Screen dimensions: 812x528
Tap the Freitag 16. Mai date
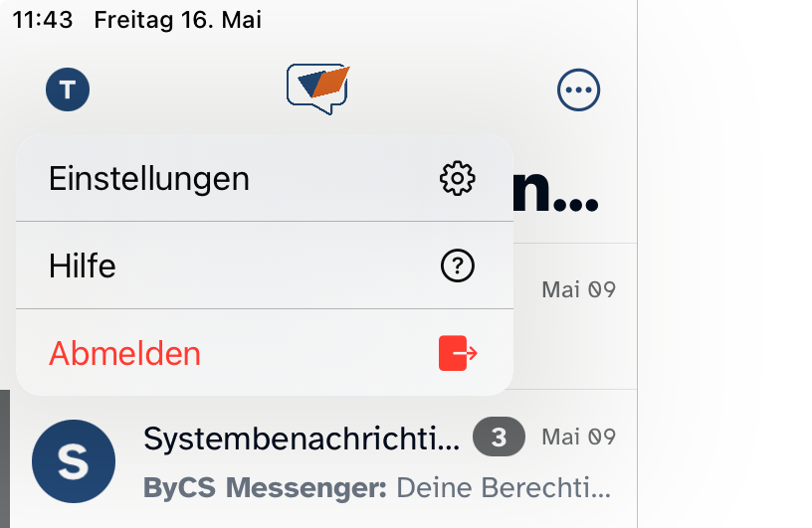pos(177,20)
